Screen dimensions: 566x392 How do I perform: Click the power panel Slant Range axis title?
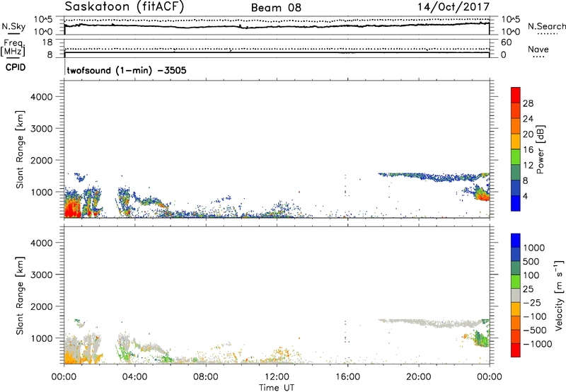pos(20,149)
